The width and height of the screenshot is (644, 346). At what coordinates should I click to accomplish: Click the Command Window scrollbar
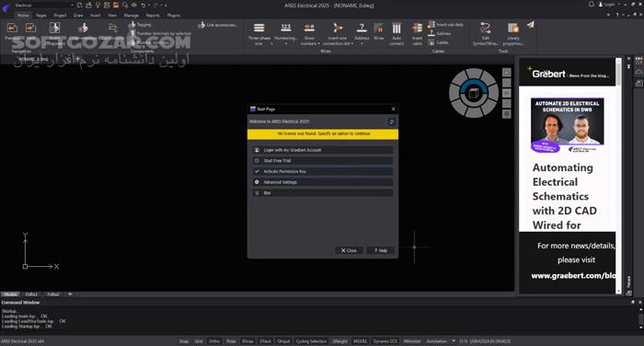pos(640,318)
